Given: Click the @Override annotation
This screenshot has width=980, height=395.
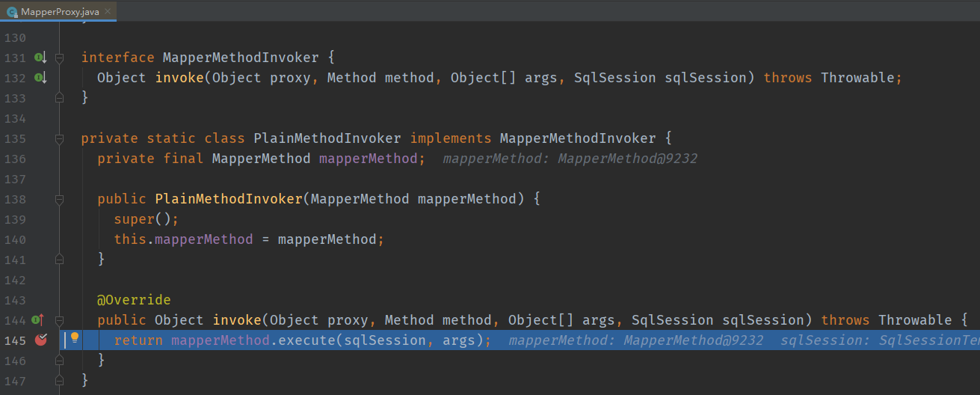Looking at the screenshot, I should click(x=134, y=300).
